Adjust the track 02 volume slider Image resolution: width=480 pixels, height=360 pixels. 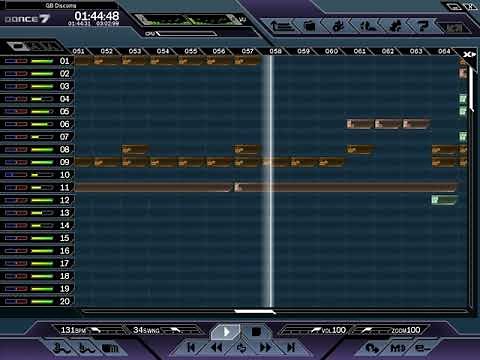[x=42, y=74]
